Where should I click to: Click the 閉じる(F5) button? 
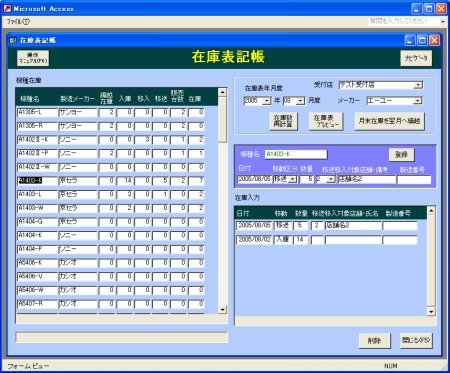pyautogui.click(x=416, y=340)
